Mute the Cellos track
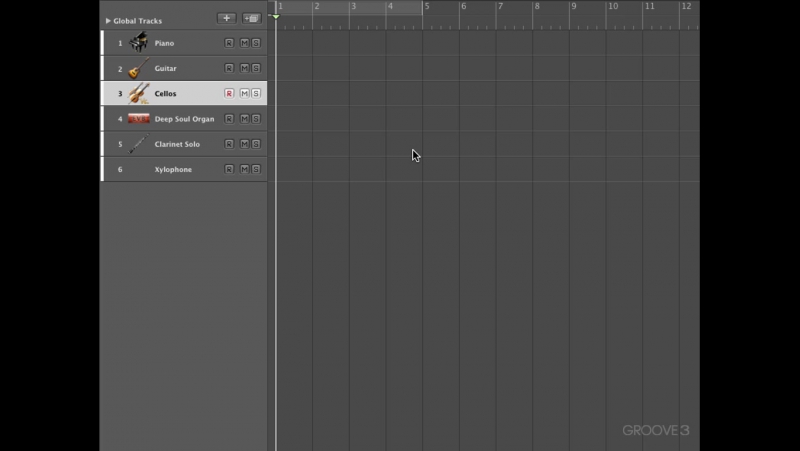800x451 pixels. (244, 94)
